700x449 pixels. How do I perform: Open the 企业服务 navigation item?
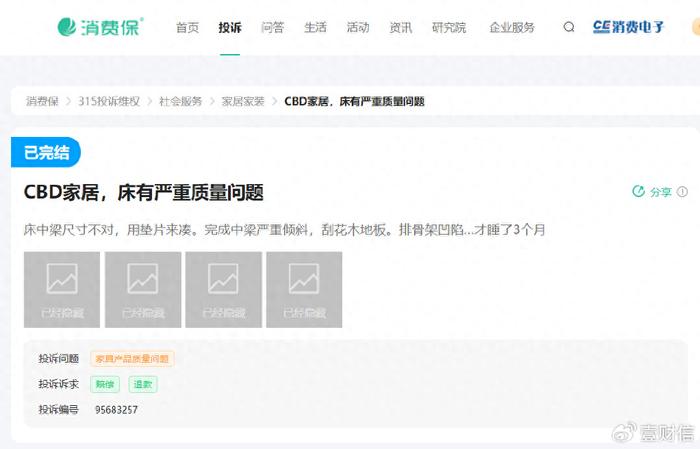coord(512,28)
